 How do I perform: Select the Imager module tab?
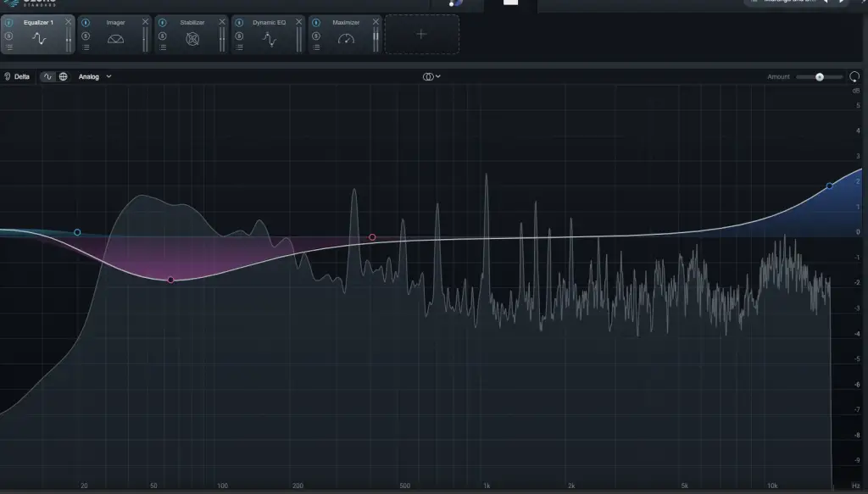coord(114,34)
